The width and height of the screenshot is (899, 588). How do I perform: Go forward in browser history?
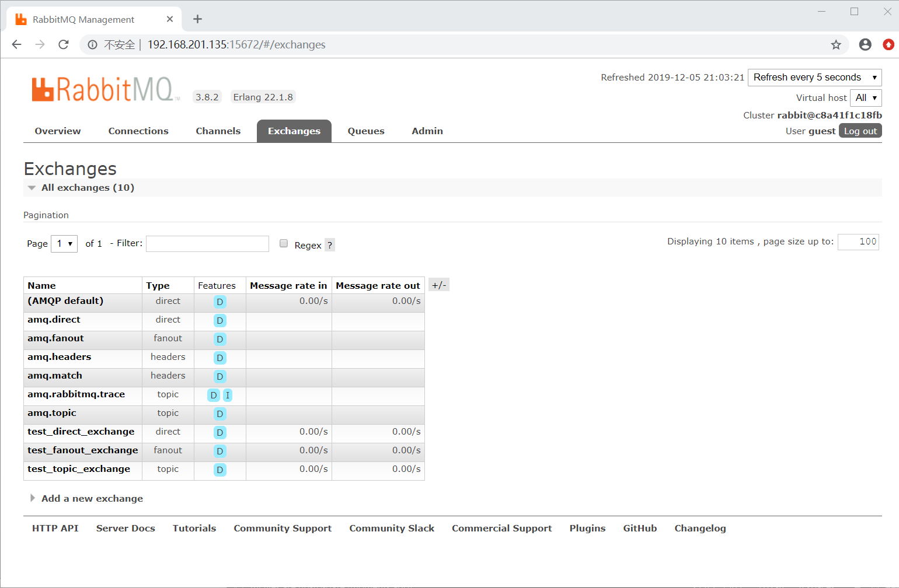click(x=40, y=44)
